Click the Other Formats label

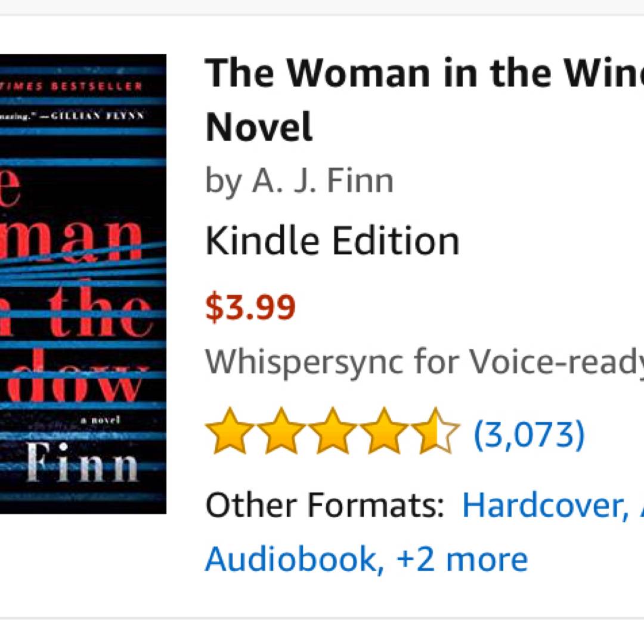point(324,505)
